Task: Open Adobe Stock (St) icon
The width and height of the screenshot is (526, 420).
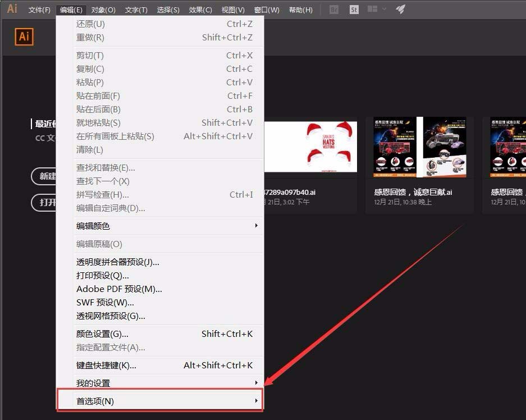Action: coord(354,10)
